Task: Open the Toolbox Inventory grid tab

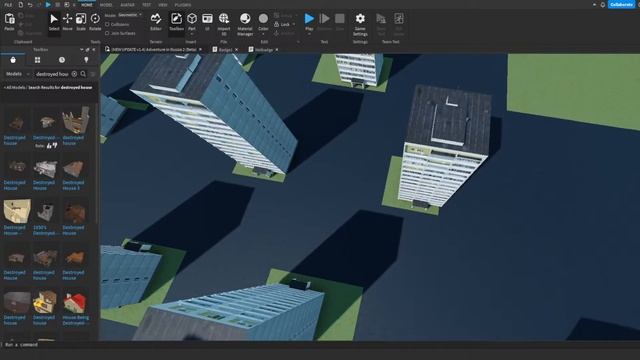Action: (38, 60)
